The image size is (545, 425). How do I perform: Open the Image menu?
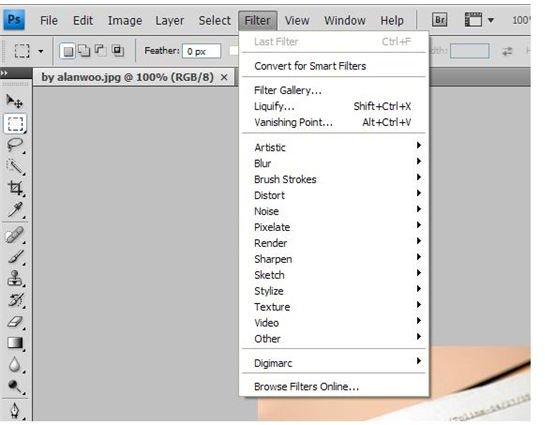(x=125, y=21)
